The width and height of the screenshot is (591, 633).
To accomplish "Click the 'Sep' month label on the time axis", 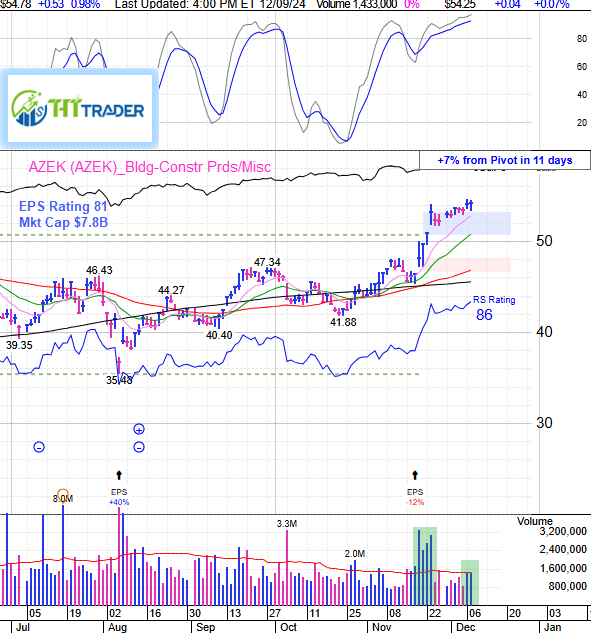I will (205, 627).
